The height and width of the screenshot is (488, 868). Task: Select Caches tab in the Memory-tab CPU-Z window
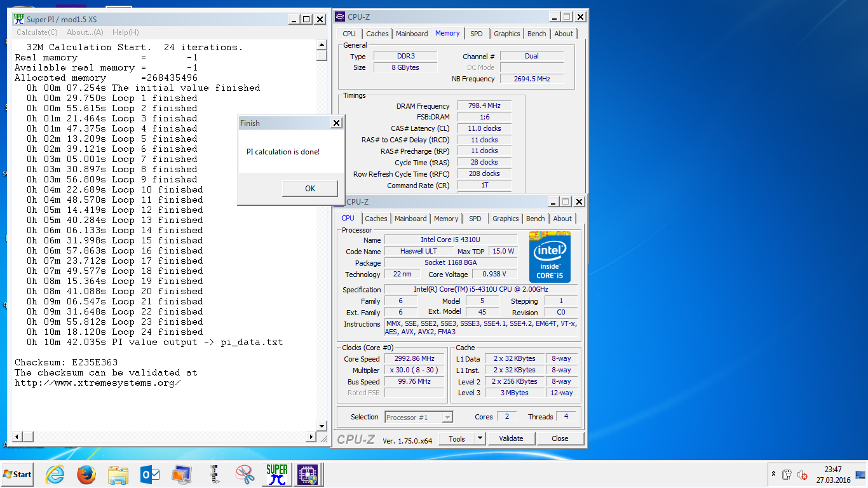point(377,34)
